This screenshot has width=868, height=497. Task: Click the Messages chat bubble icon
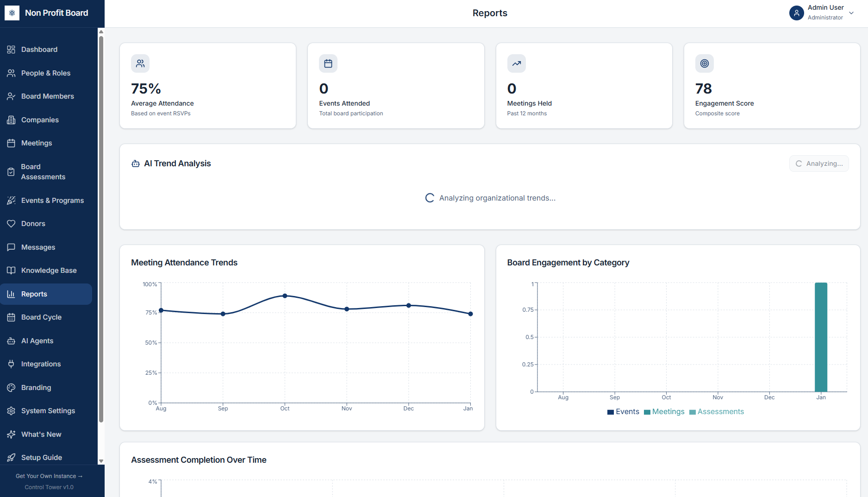[x=11, y=247]
